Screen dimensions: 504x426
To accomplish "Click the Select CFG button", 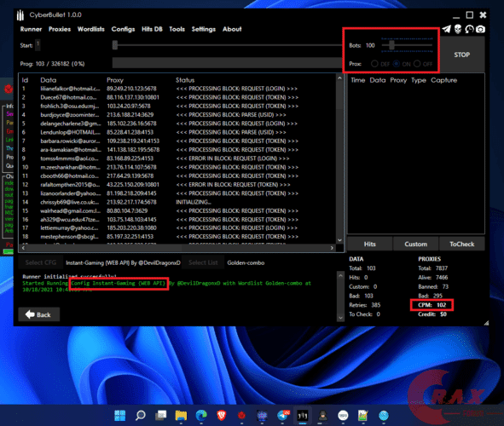I will pyautogui.click(x=41, y=262).
